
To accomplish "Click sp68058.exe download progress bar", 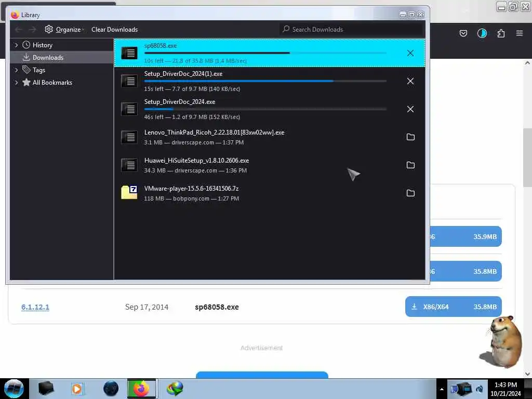I will coord(265,53).
